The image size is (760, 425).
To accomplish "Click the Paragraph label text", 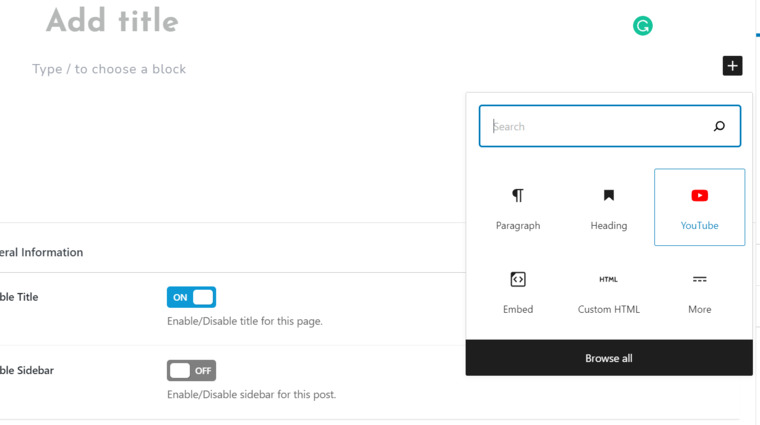I will tap(517, 226).
